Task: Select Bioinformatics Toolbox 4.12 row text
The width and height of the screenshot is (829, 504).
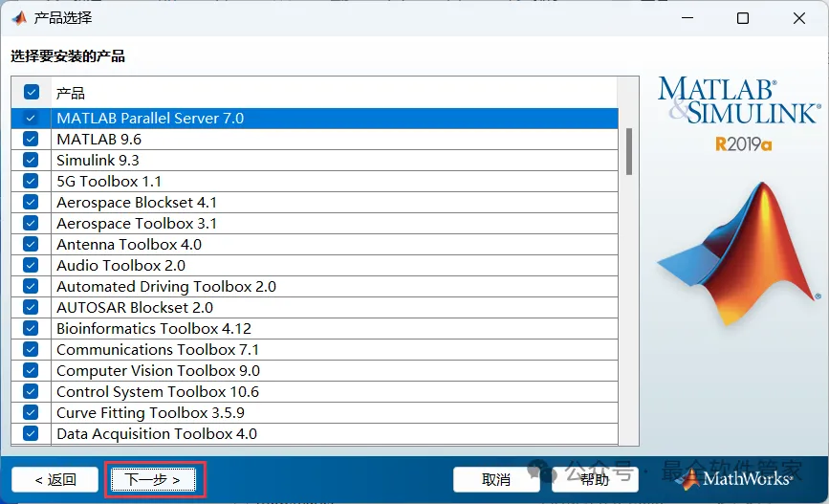Action: (x=154, y=328)
